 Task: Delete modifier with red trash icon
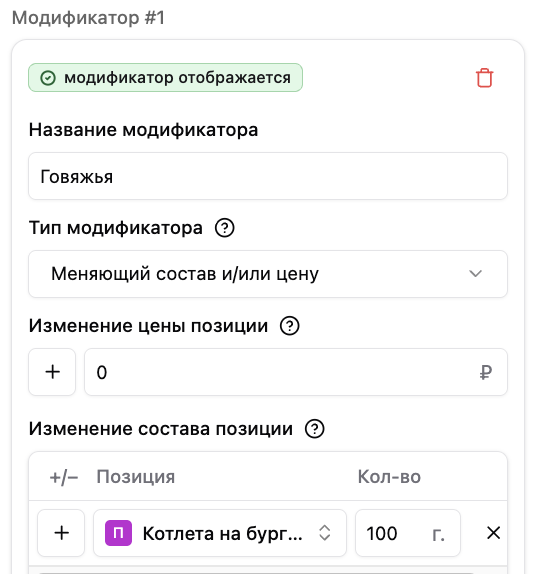click(484, 78)
